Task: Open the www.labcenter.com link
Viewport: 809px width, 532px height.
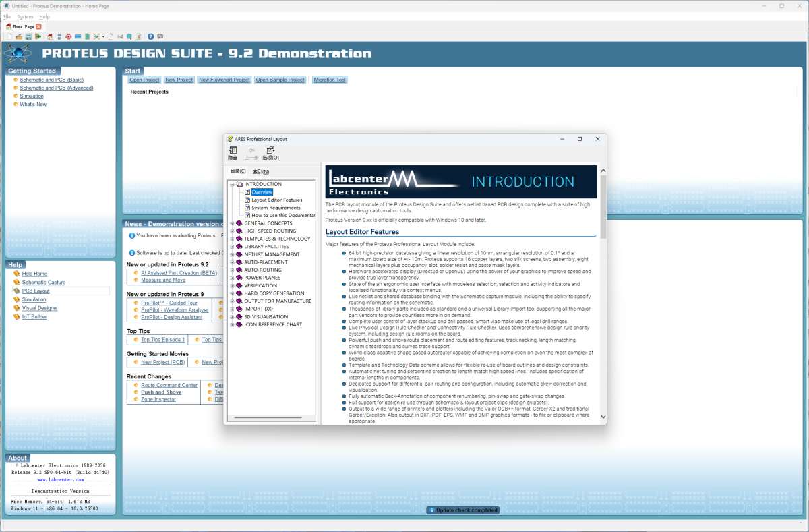Action: [x=60, y=479]
